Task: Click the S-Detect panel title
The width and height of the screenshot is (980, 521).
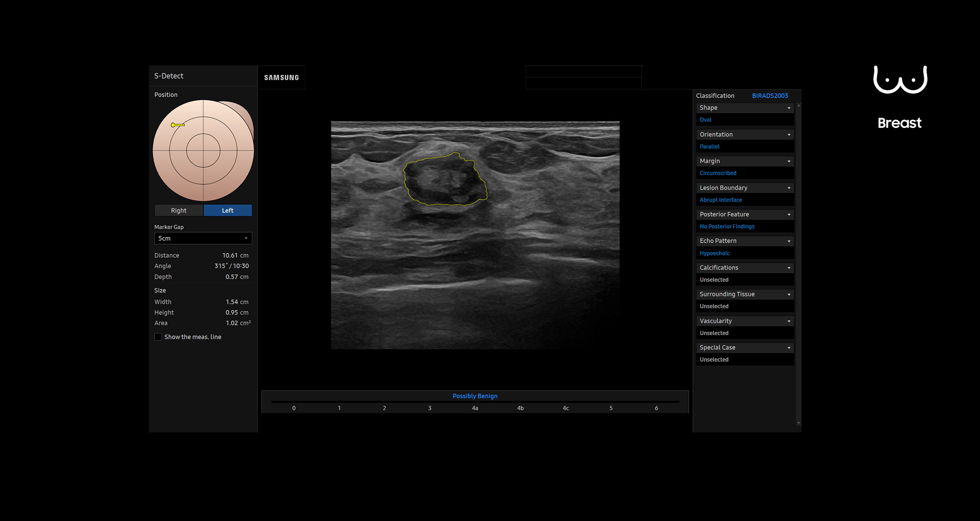Action: tap(169, 76)
